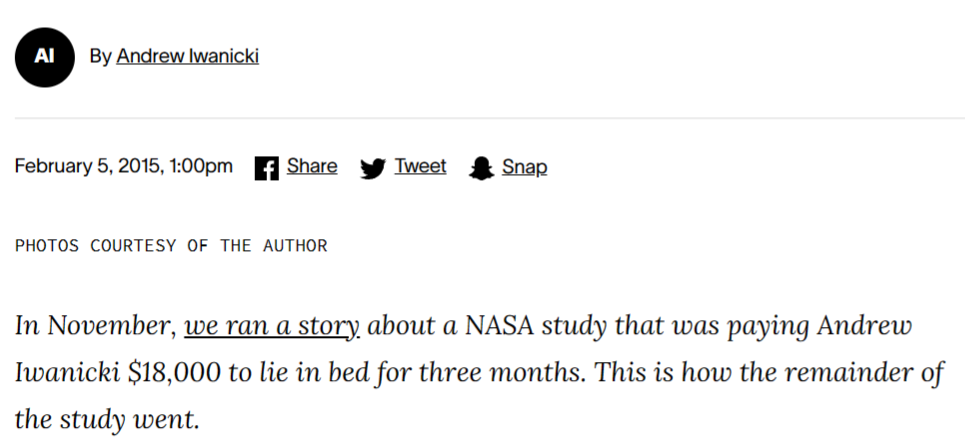Click the Snap text link
This screenshot has height=447, width=966.
coord(524,166)
